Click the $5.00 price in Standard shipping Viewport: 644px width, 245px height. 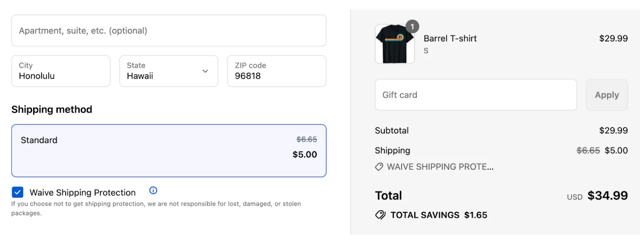(304, 154)
